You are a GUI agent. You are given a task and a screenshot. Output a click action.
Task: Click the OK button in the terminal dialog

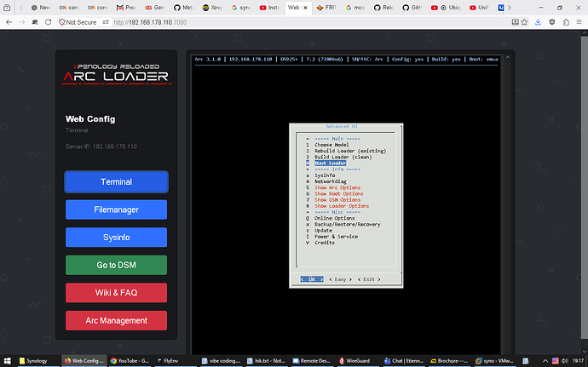tap(312, 279)
